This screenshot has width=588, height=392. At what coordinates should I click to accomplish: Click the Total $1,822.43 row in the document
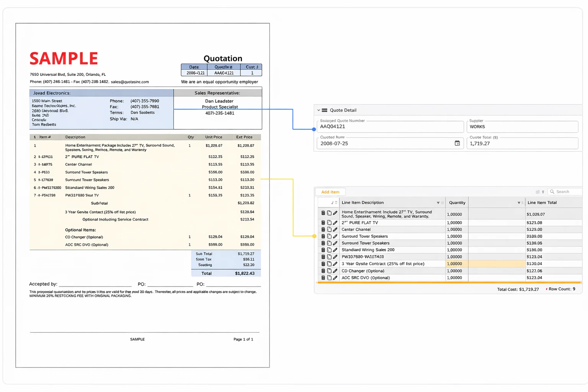pyautogui.click(x=226, y=273)
